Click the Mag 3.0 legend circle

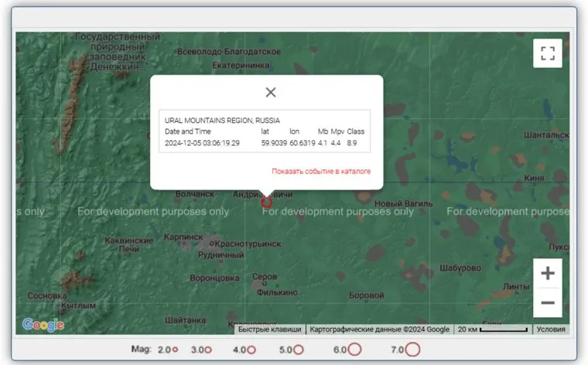click(x=207, y=350)
